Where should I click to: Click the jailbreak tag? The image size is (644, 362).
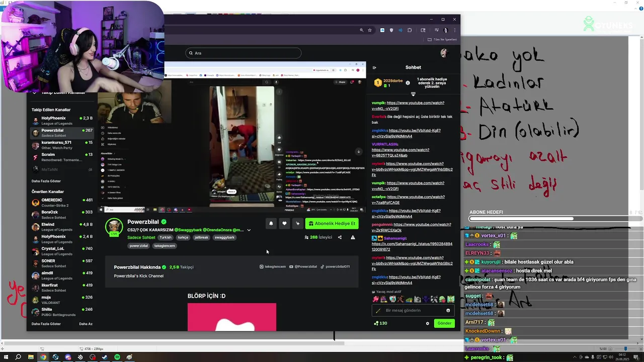tap(201, 237)
